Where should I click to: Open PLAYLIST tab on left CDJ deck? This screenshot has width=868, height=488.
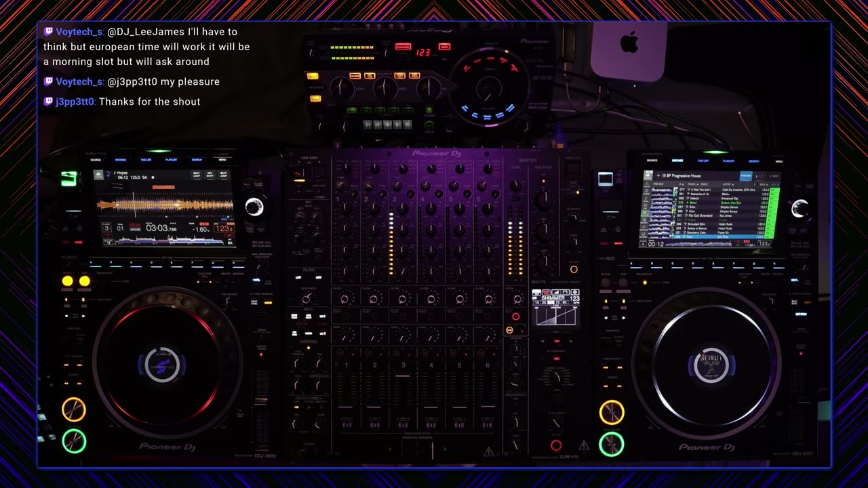coord(171,160)
